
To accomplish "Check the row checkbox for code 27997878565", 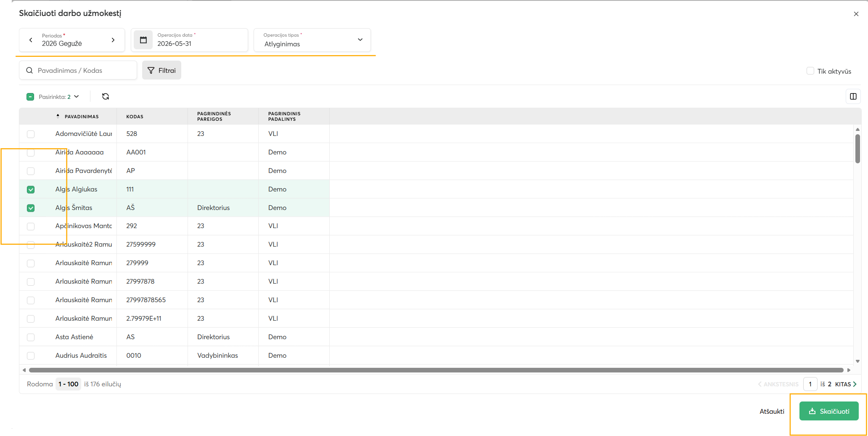I will coord(31,300).
